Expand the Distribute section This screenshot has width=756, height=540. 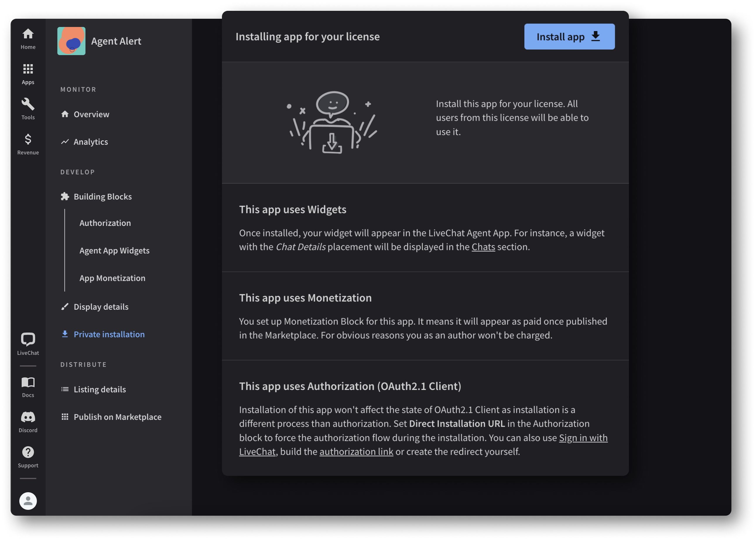pos(83,364)
